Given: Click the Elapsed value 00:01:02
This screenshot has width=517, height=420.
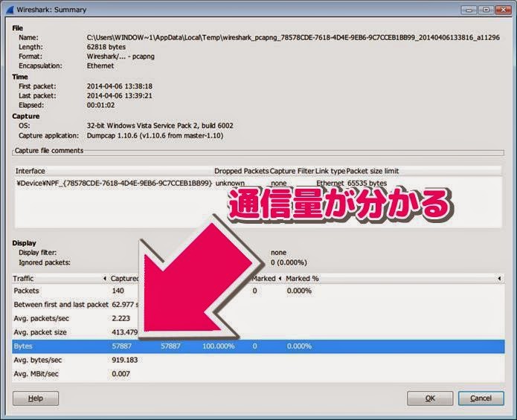Looking at the screenshot, I should tap(100, 106).
